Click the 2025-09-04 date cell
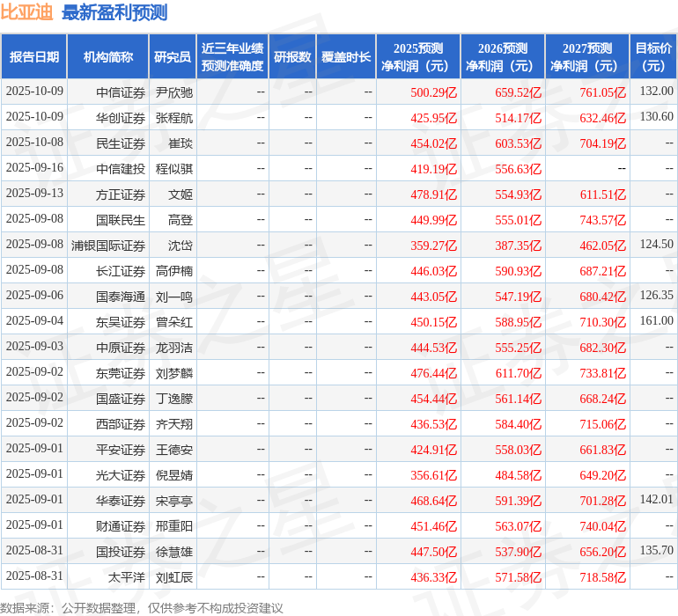 pyautogui.click(x=34, y=320)
